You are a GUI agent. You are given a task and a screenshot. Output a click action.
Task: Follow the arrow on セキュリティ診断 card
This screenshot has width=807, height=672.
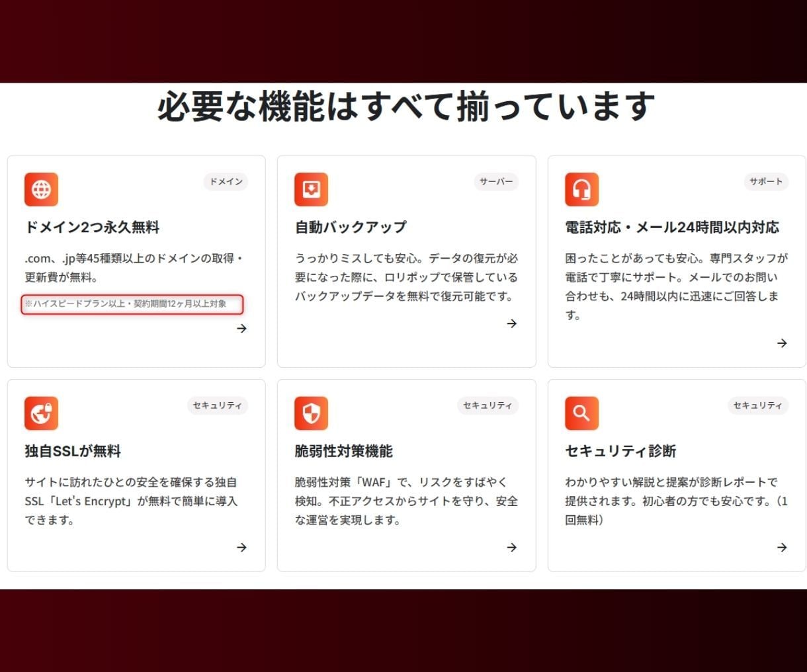pos(782,547)
